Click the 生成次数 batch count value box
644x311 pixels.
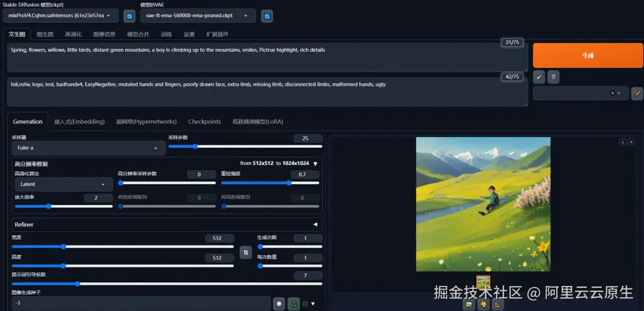pos(308,238)
